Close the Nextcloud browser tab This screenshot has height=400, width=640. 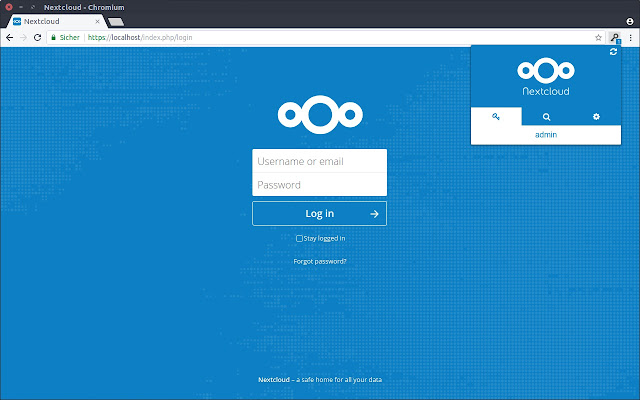point(97,21)
